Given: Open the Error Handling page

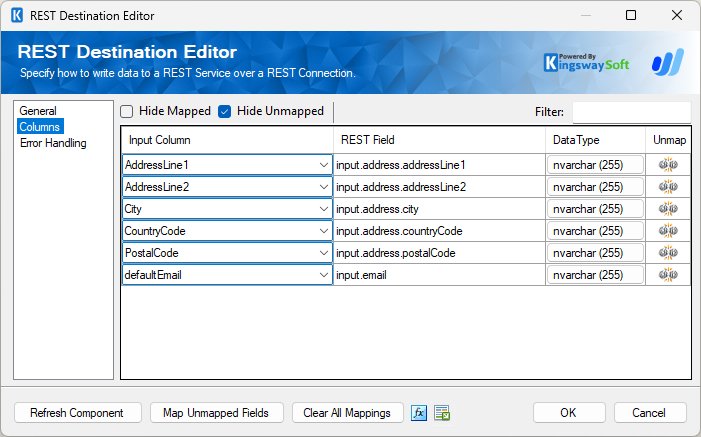Looking at the screenshot, I should pos(53,143).
